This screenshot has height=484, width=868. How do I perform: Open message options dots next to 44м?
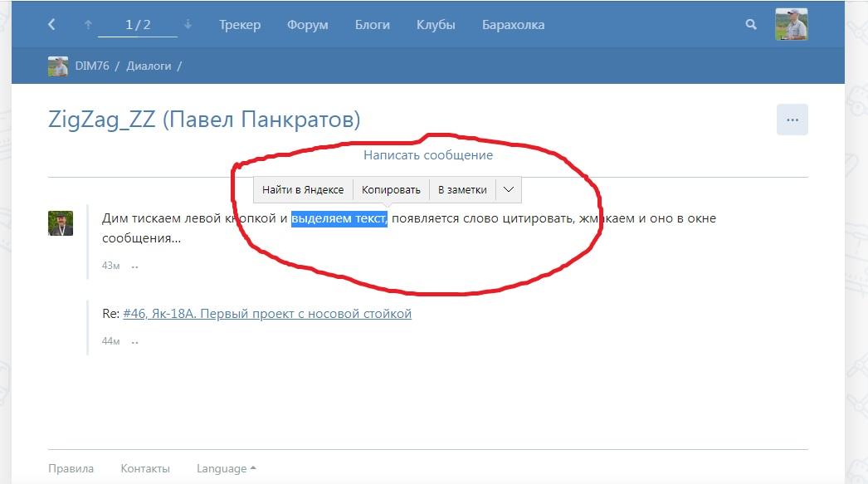[134, 341]
